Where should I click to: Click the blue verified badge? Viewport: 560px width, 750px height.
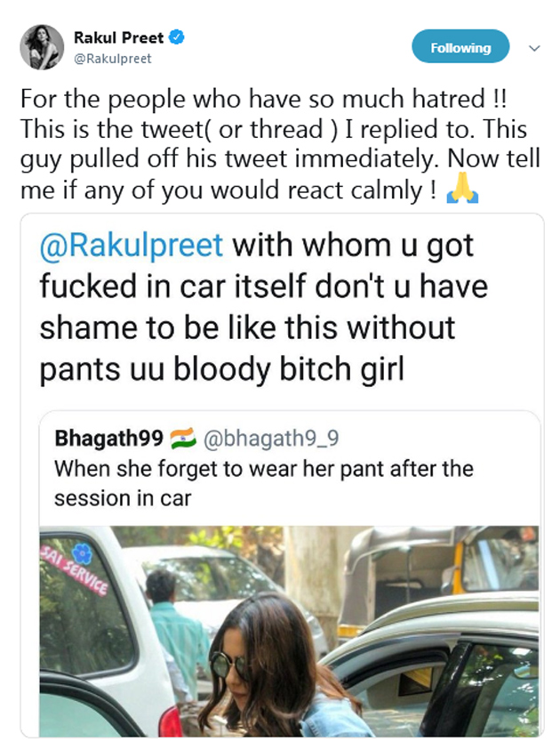pyautogui.click(x=177, y=38)
